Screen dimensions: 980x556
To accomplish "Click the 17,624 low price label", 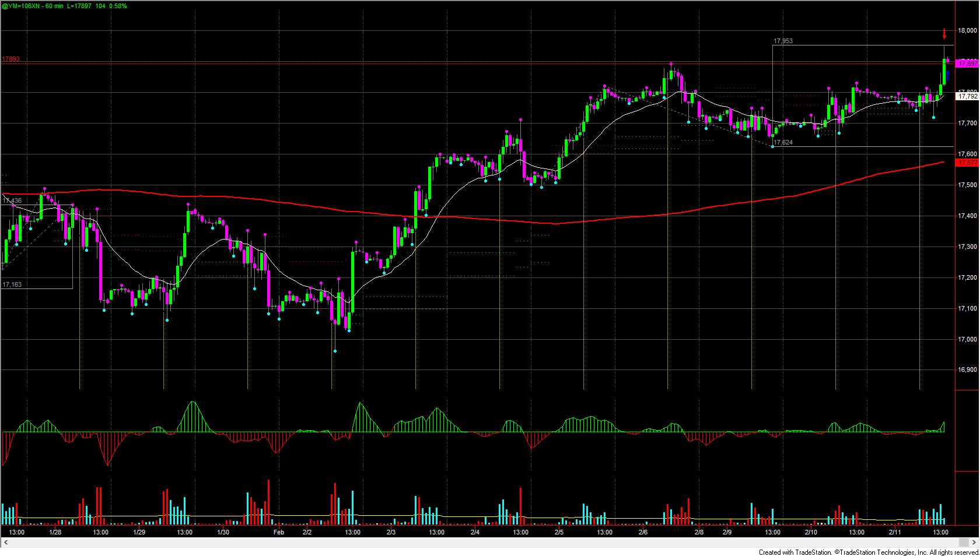I will [783, 142].
